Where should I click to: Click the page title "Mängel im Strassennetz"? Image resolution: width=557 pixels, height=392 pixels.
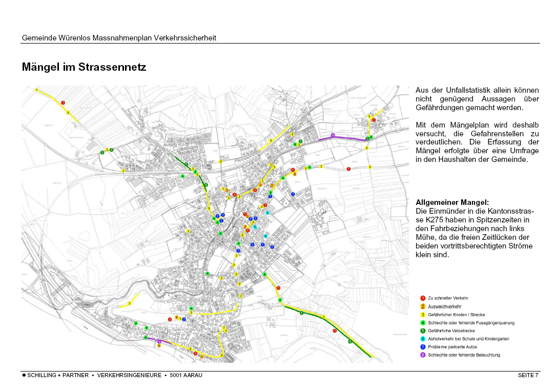pos(84,67)
